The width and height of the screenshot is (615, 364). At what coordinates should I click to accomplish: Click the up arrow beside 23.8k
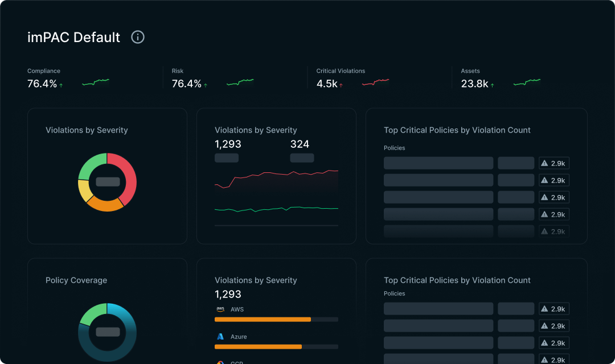point(492,85)
